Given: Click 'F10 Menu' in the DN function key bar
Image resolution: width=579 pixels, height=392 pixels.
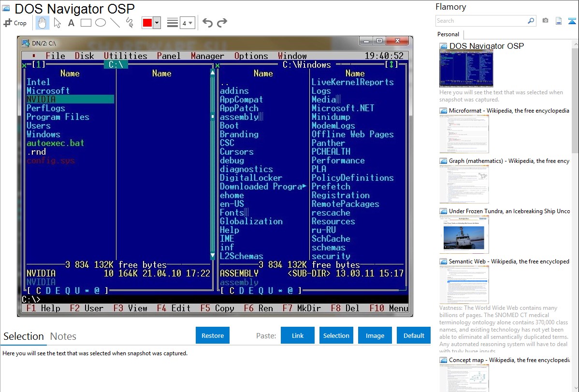Looking at the screenshot, I should point(389,308).
